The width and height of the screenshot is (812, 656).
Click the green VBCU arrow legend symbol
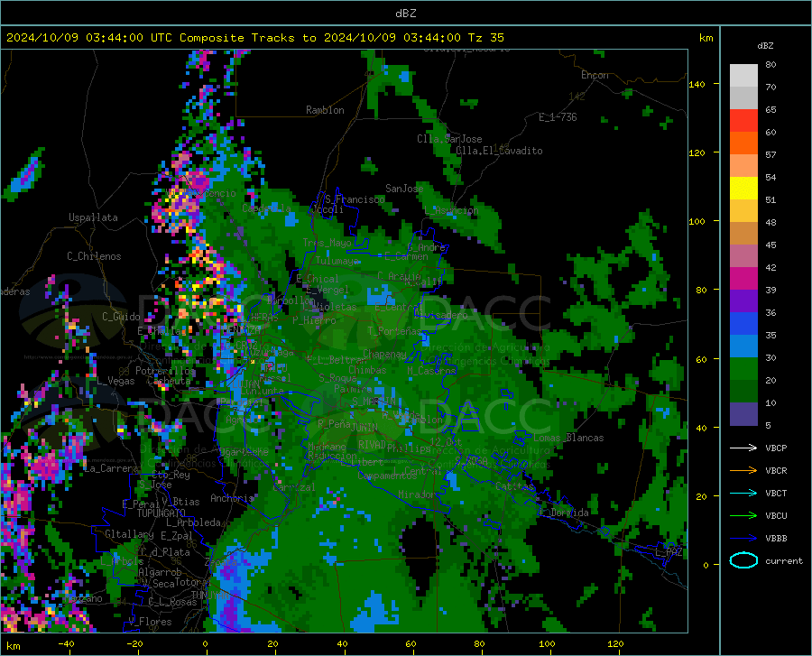pyautogui.click(x=743, y=516)
